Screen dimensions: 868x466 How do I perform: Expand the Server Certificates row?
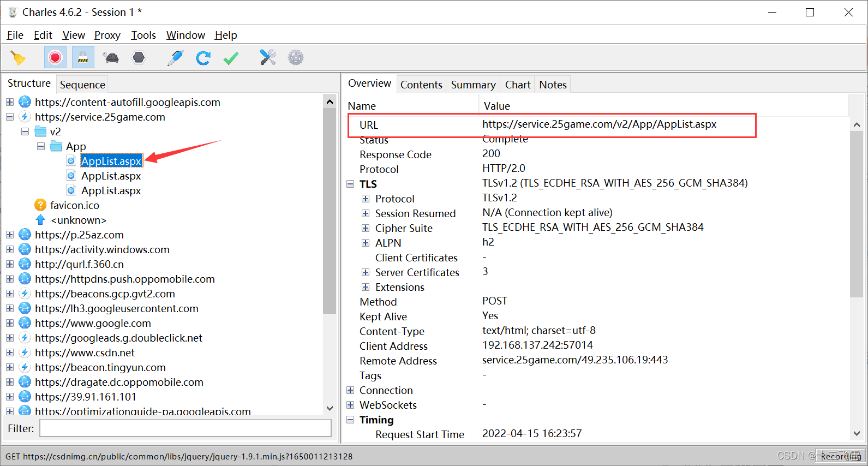tap(366, 272)
